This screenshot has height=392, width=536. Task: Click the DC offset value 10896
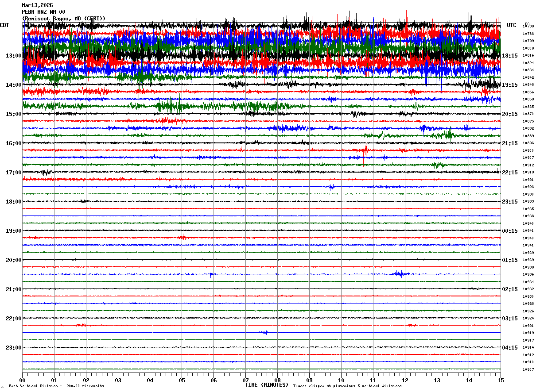click(528, 143)
